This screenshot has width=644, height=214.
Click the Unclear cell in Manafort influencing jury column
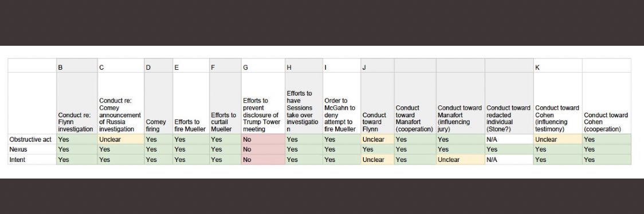coord(461,160)
